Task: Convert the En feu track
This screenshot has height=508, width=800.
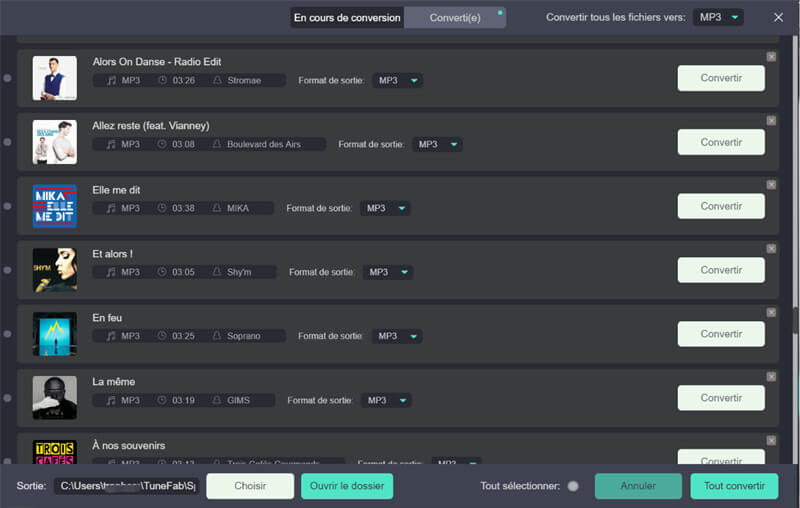Action: 721,334
